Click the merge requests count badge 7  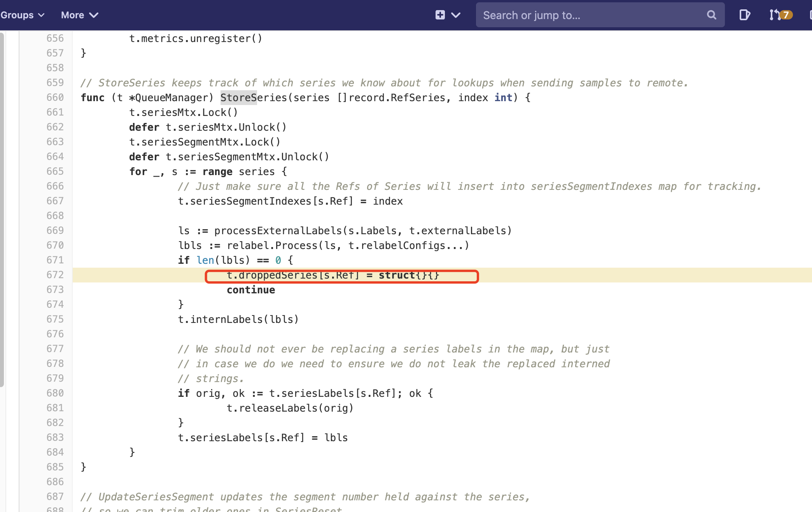point(786,15)
